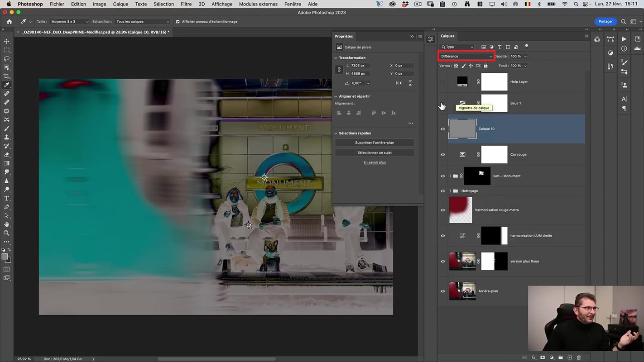Click Supprimer l'arrière-plan button

[375, 143]
